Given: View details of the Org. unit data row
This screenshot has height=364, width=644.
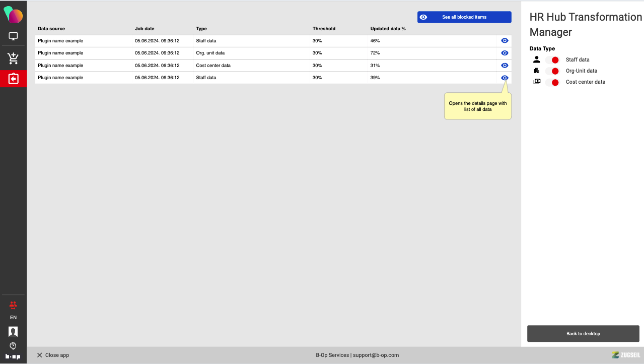Looking at the screenshot, I should (505, 53).
